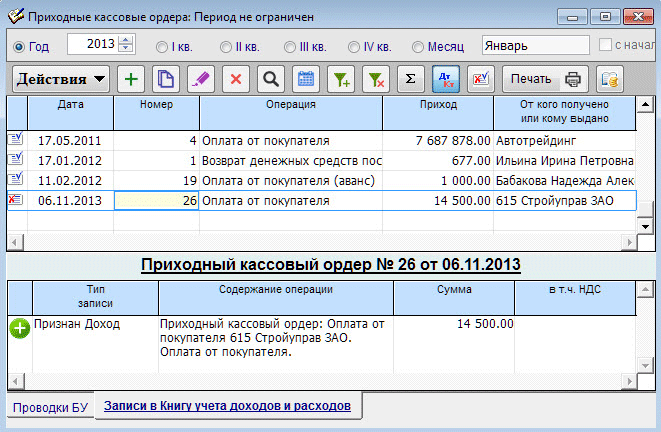The height and width of the screenshot is (432, 661).
Task: Click the number cell 26
Action: (x=156, y=201)
